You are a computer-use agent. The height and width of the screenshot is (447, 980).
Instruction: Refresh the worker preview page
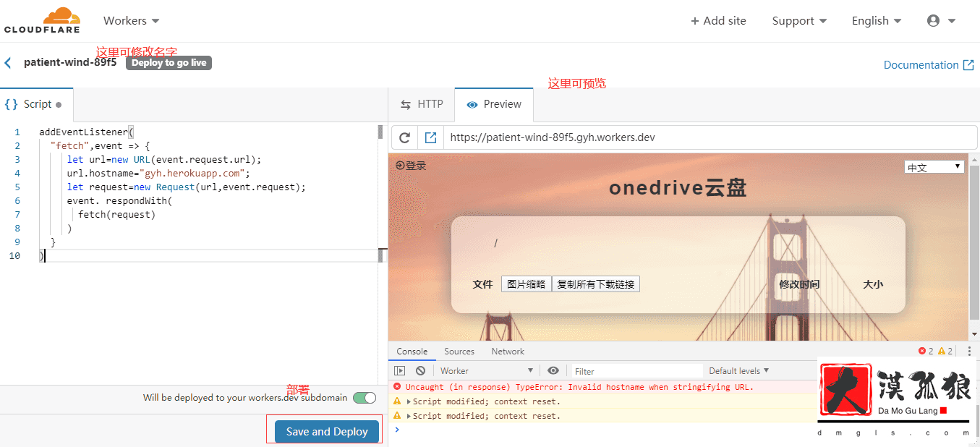click(404, 137)
